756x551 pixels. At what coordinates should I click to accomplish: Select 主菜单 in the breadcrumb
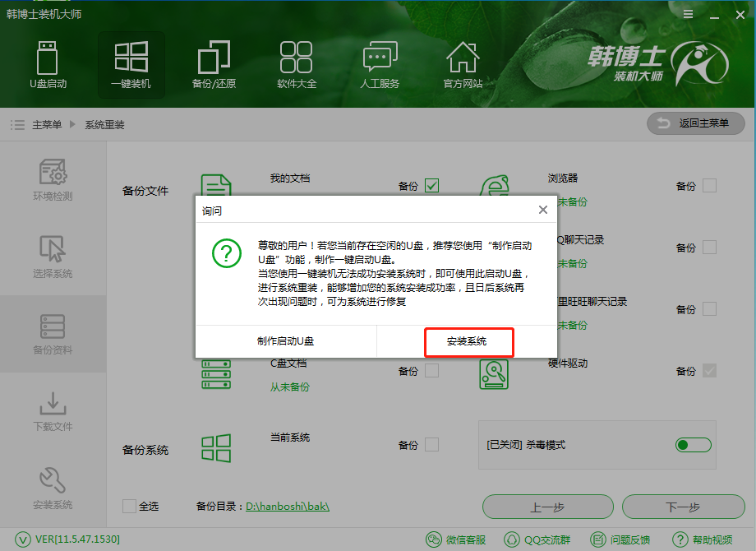pyautogui.click(x=47, y=123)
